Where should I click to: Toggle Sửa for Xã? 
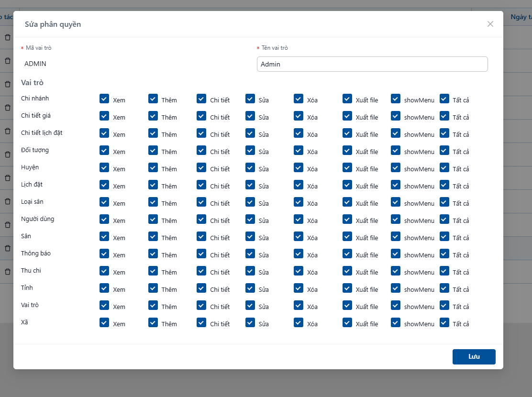coord(250,323)
